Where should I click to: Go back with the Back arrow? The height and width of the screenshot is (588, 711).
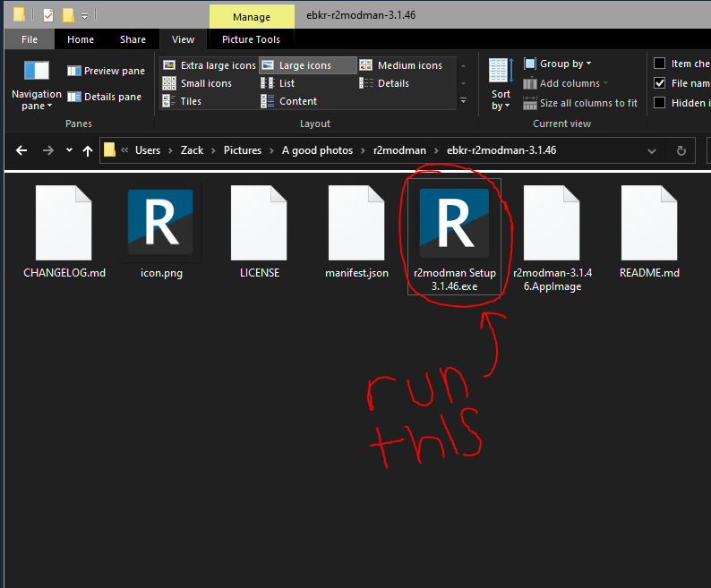pyautogui.click(x=21, y=150)
